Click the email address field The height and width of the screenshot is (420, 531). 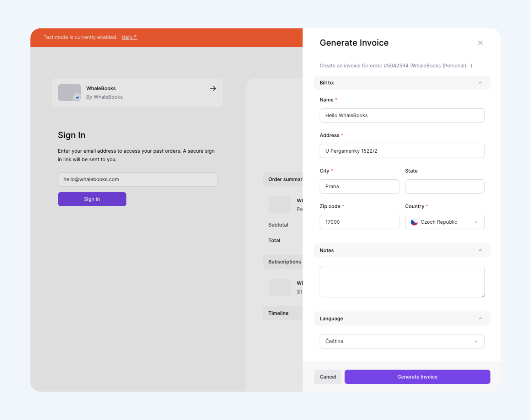pyautogui.click(x=138, y=179)
